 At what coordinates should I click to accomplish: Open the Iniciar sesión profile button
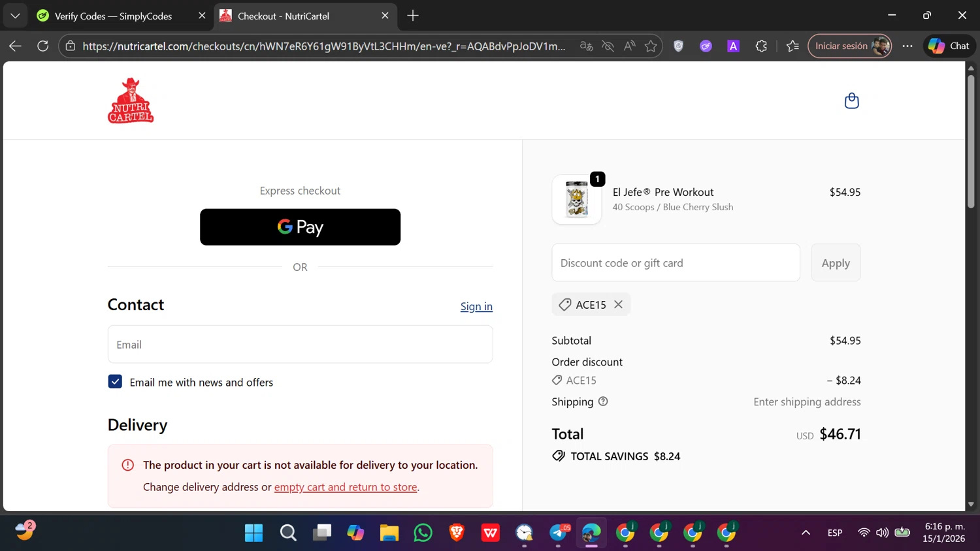click(850, 46)
